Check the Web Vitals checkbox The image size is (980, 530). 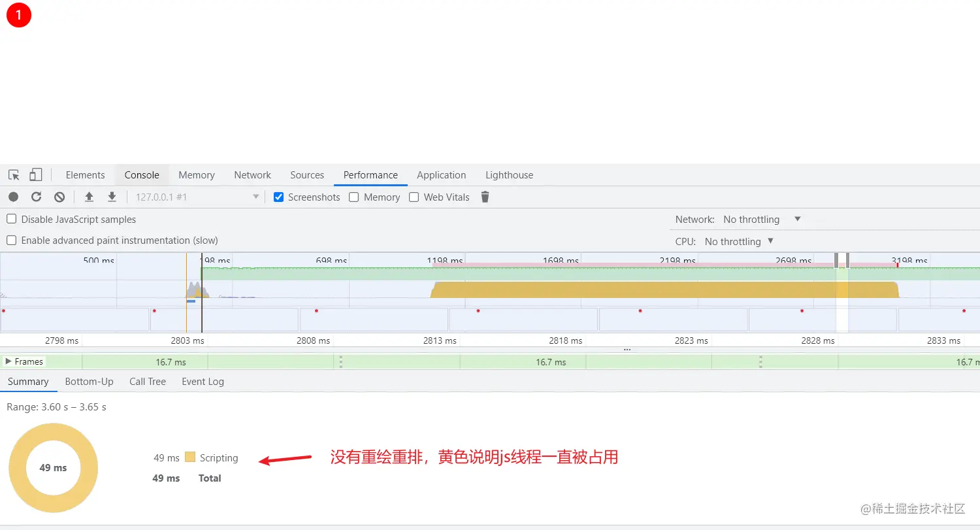[x=414, y=197]
